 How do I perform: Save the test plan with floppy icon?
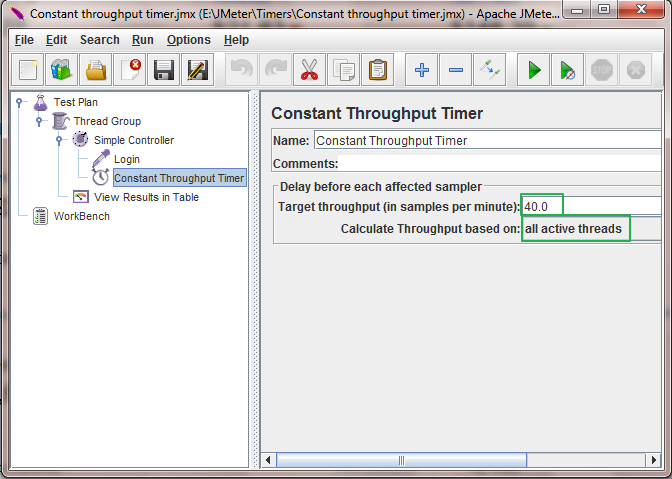pos(164,69)
